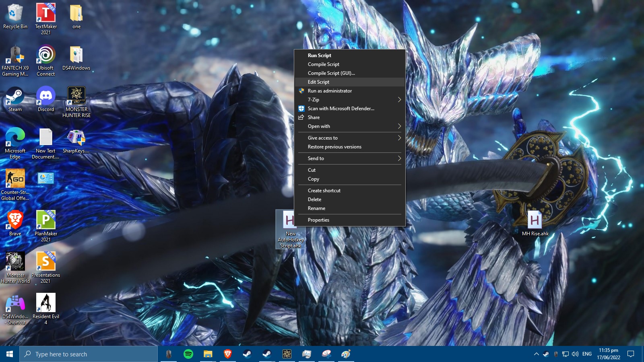Open the network status tray icon

tap(566, 354)
